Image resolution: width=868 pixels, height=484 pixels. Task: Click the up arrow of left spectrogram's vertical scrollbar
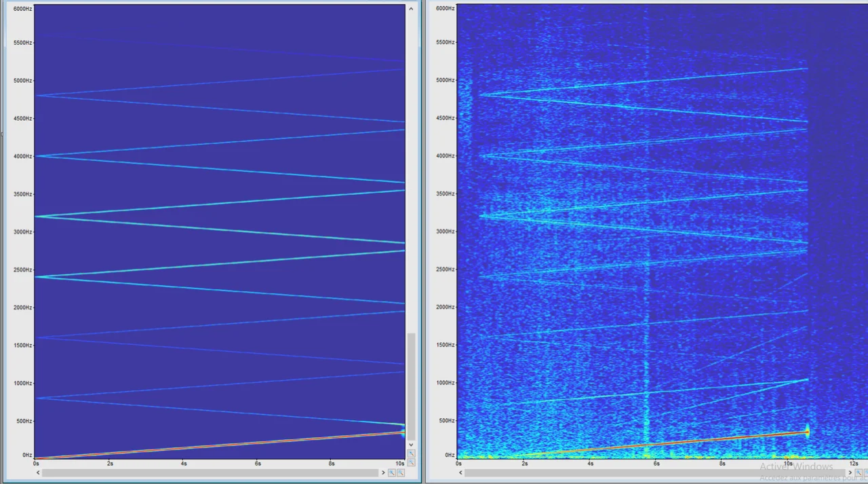tap(411, 9)
